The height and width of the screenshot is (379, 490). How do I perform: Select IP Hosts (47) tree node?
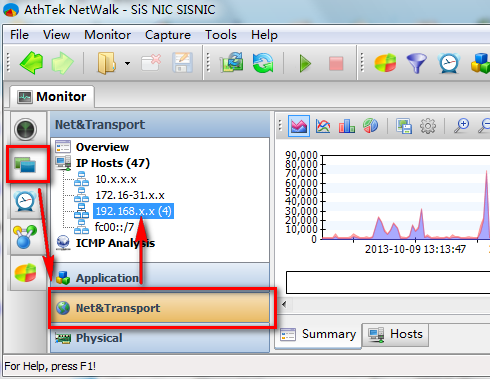pos(113,163)
